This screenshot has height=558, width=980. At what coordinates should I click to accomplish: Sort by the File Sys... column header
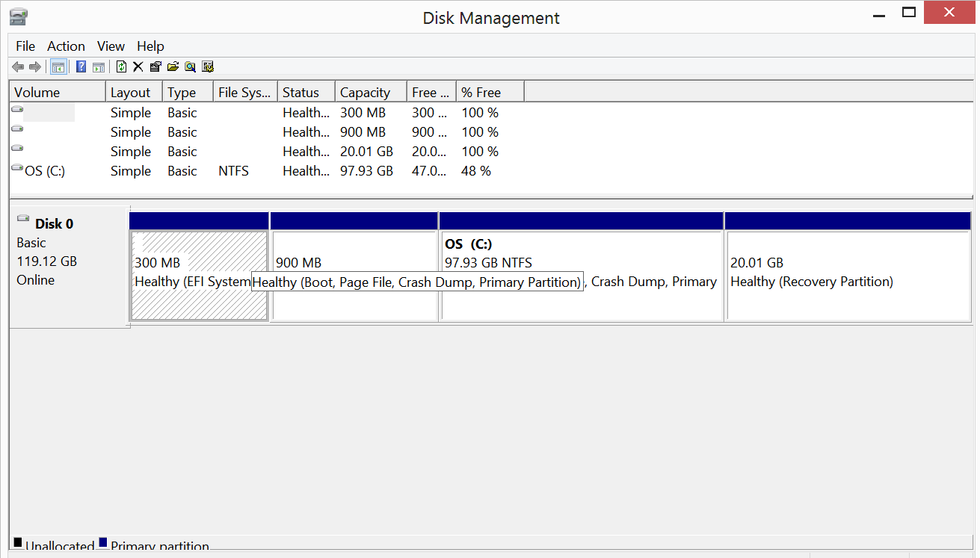[245, 93]
